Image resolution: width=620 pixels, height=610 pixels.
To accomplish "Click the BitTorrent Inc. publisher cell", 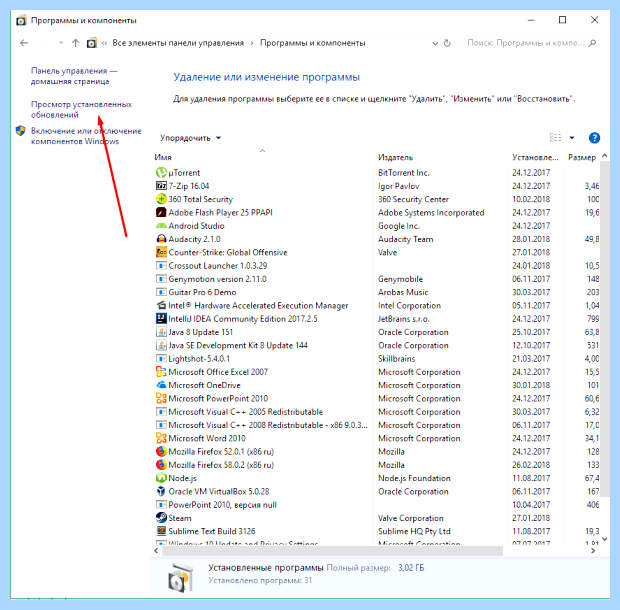I will click(404, 173).
